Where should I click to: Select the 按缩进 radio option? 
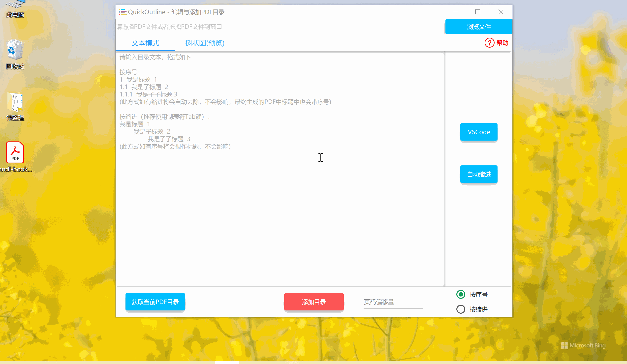point(461,309)
